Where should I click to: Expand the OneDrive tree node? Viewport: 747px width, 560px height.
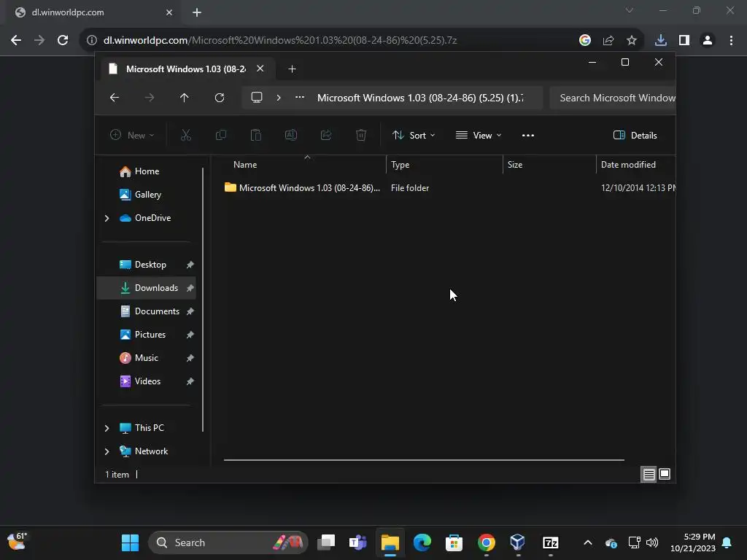click(x=107, y=218)
